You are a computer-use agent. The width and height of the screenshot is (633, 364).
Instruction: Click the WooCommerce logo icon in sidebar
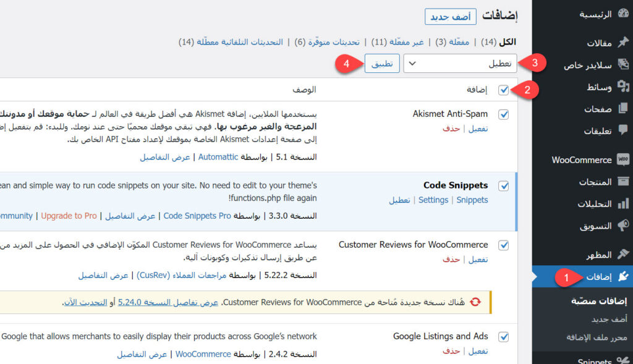click(x=623, y=159)
